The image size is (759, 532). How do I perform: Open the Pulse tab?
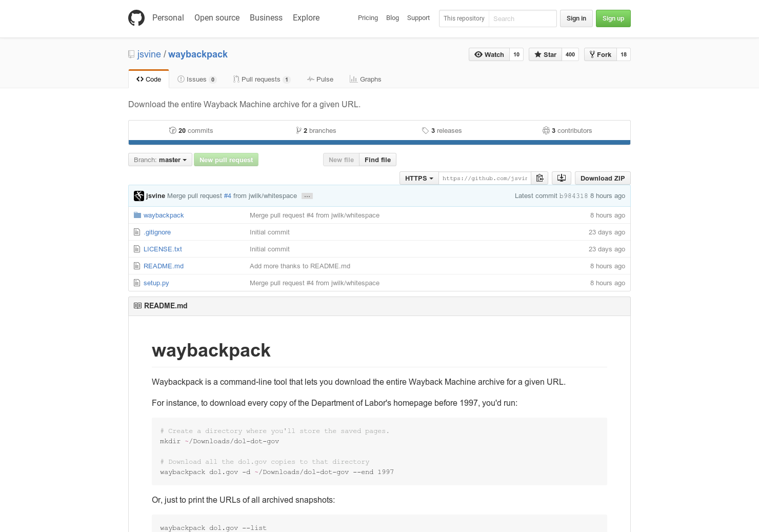pos(321,79)
